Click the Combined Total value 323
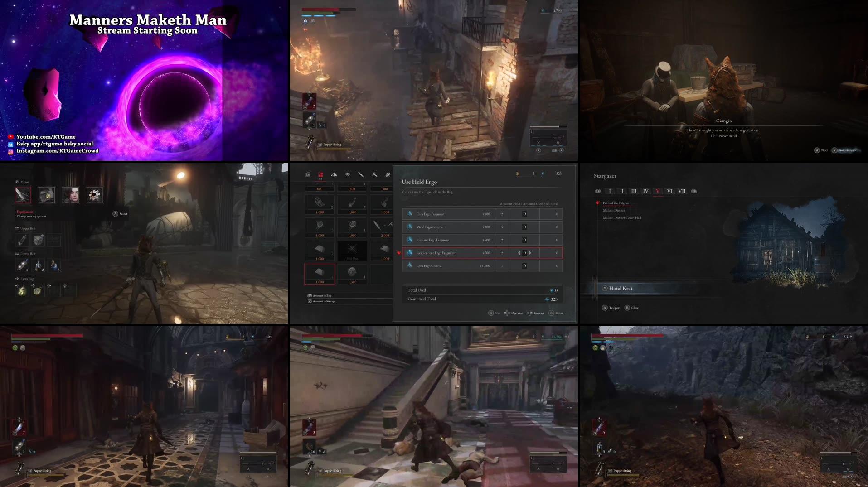 point(554,299)
